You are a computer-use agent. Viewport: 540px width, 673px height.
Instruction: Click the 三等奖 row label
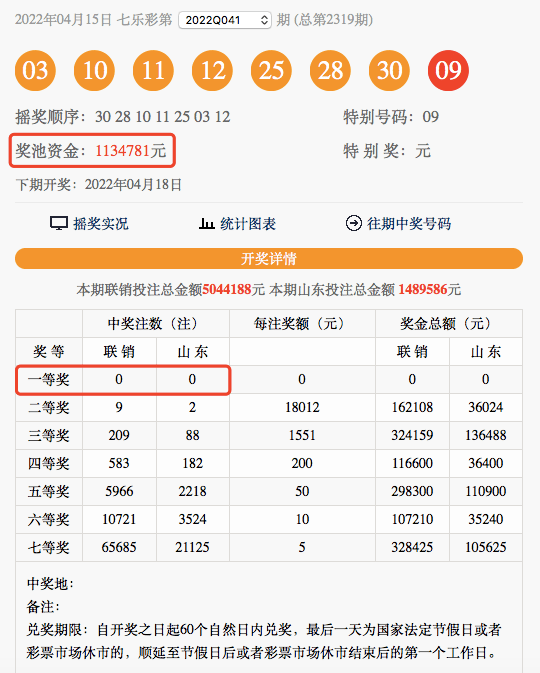click(x=49, y=436)
